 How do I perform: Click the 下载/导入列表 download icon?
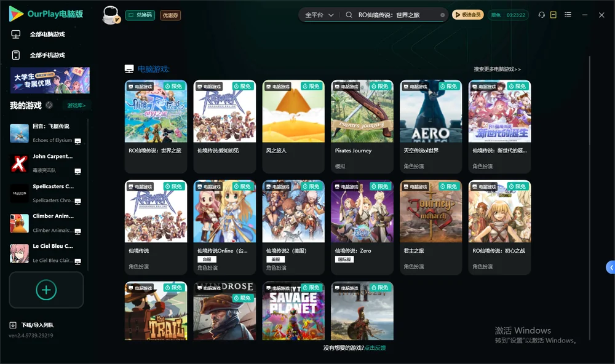coord(13,325)
